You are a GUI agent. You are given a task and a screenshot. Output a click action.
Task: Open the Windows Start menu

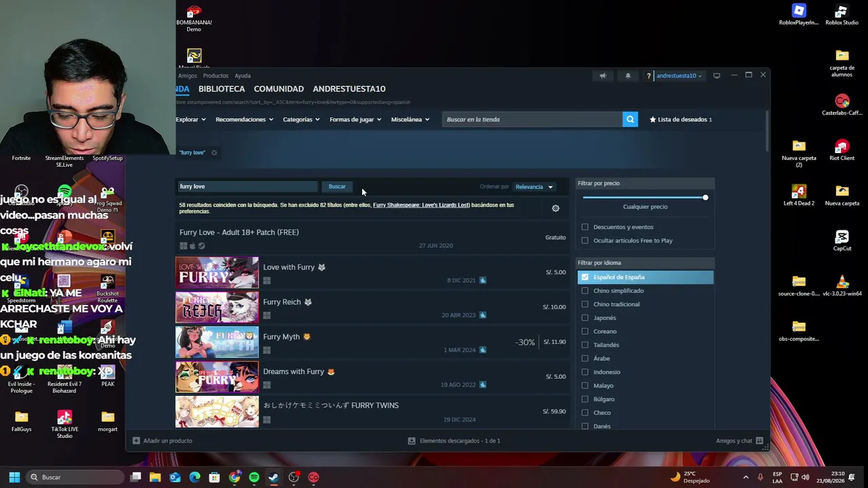pos(14,477)
